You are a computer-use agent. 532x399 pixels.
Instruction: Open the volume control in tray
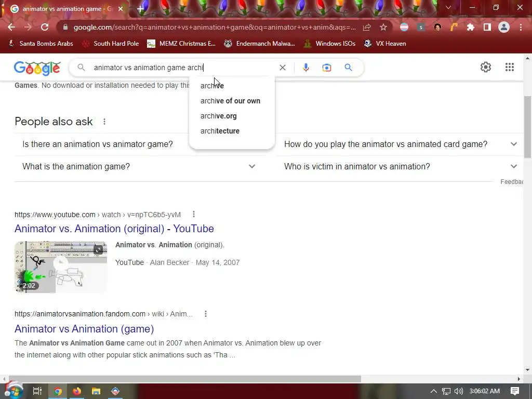459,391
